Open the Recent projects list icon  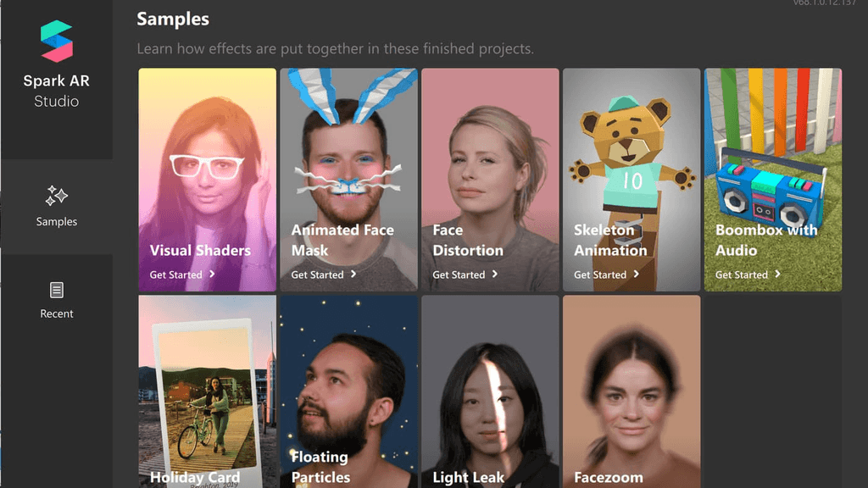coord(57,290)
